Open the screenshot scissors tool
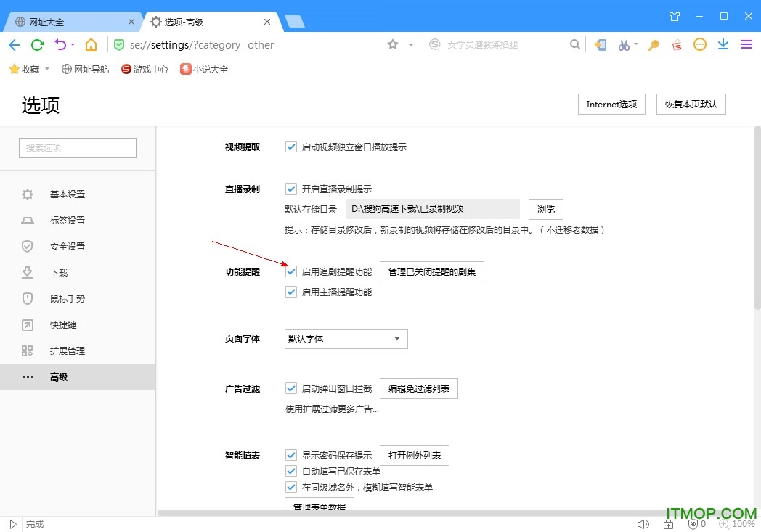The height and width of the screenshot is (532, 761). (x=626, y=44)
